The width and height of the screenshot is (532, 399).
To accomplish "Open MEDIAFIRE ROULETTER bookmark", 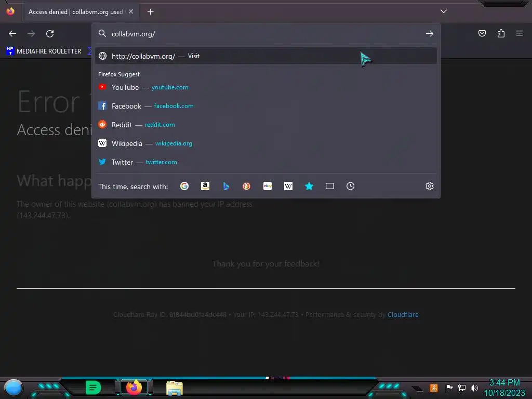I will click(44, 51).
